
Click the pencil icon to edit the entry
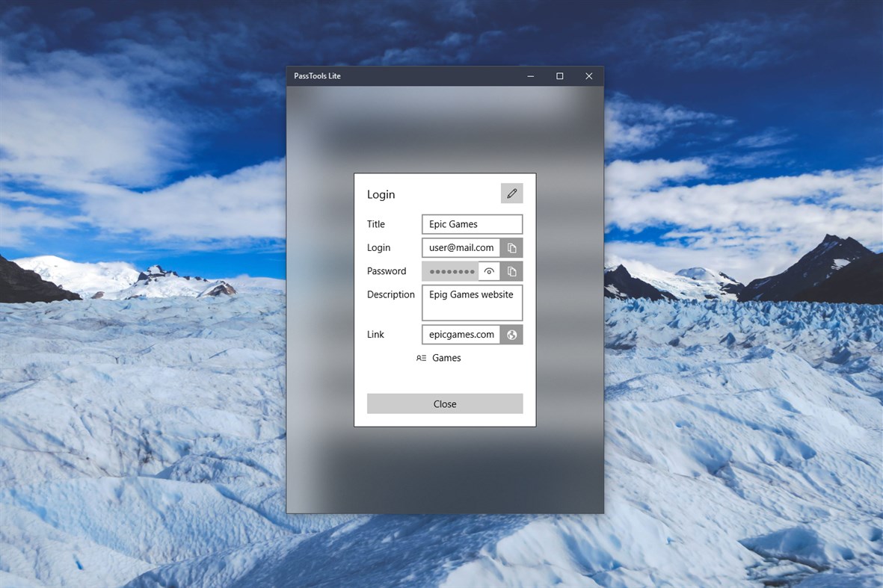click(x=511, y=193)
